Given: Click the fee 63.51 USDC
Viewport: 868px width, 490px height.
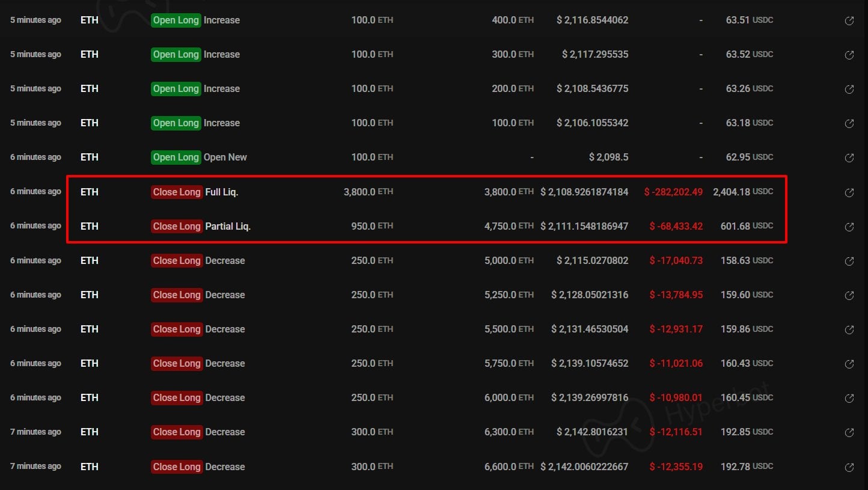Looking at the screenshot, I should coord(750,20).
